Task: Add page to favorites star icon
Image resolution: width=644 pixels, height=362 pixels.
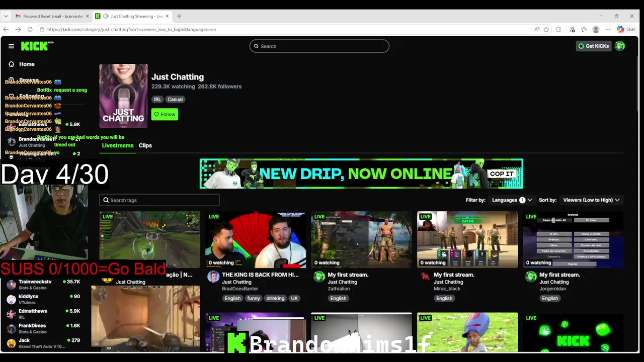Action: click(x=546, y=29)
